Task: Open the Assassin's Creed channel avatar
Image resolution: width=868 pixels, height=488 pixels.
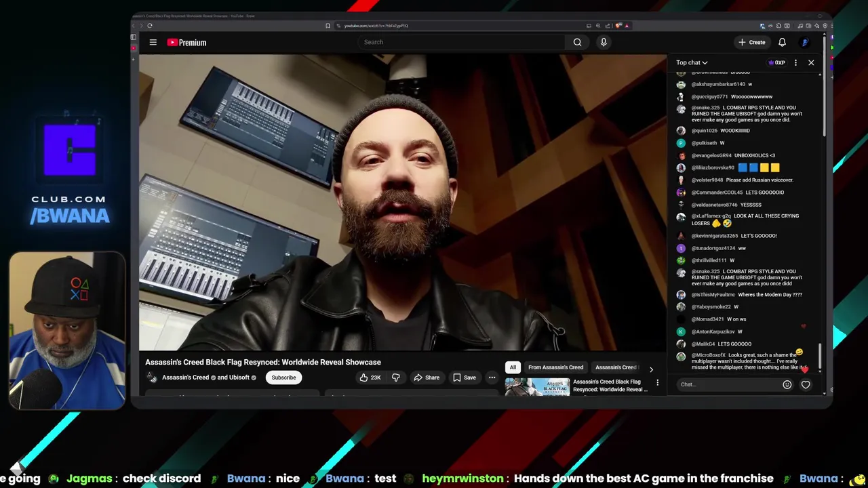Action: (151, 378)
